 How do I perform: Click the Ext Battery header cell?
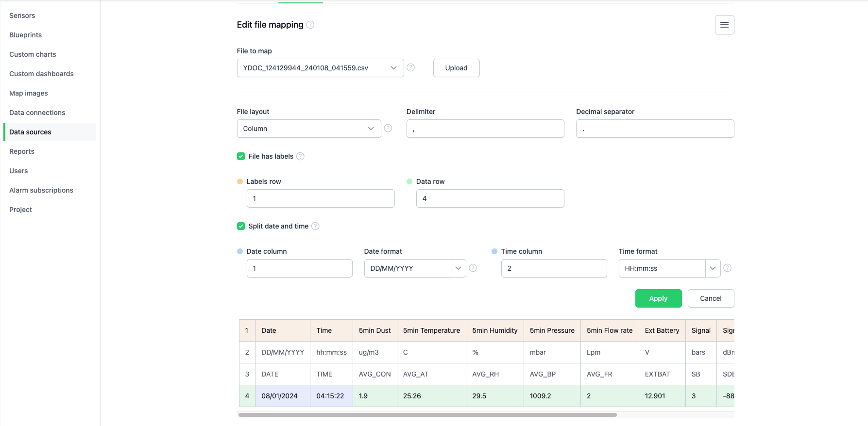click(662, 330)
